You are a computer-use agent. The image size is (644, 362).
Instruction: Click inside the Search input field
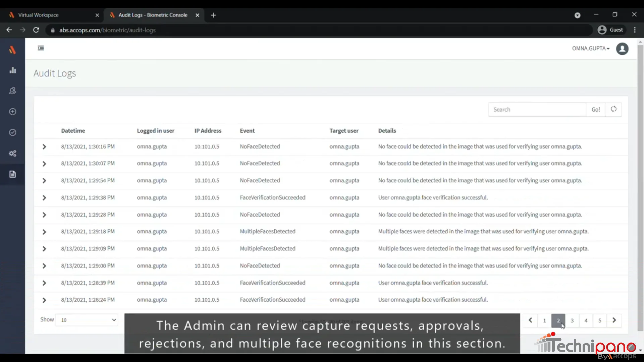point(537,109)
